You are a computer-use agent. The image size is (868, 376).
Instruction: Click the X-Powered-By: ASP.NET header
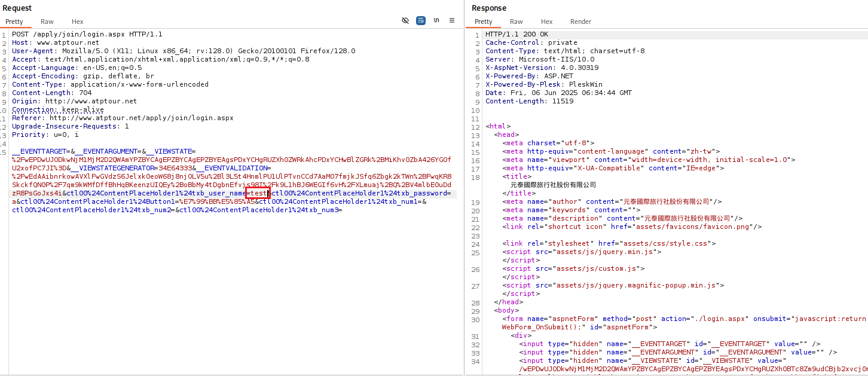click(x=529, y=76)
